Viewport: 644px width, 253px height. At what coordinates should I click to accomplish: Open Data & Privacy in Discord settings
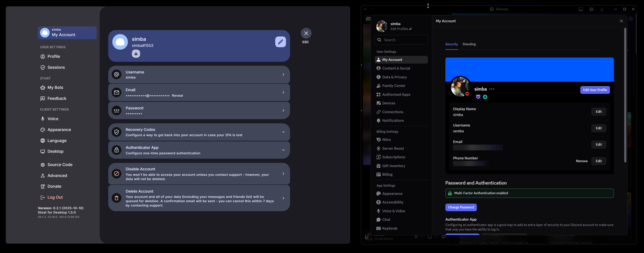[x=401, y=77]
